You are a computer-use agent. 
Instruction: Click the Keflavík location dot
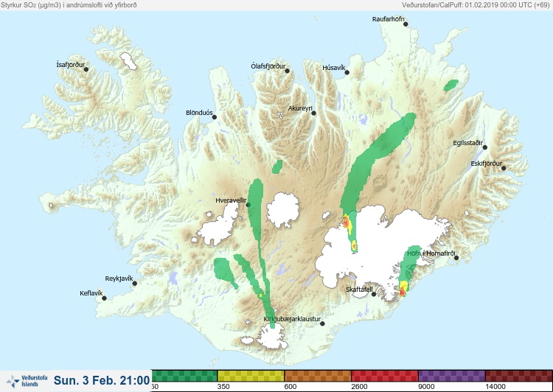105,298
